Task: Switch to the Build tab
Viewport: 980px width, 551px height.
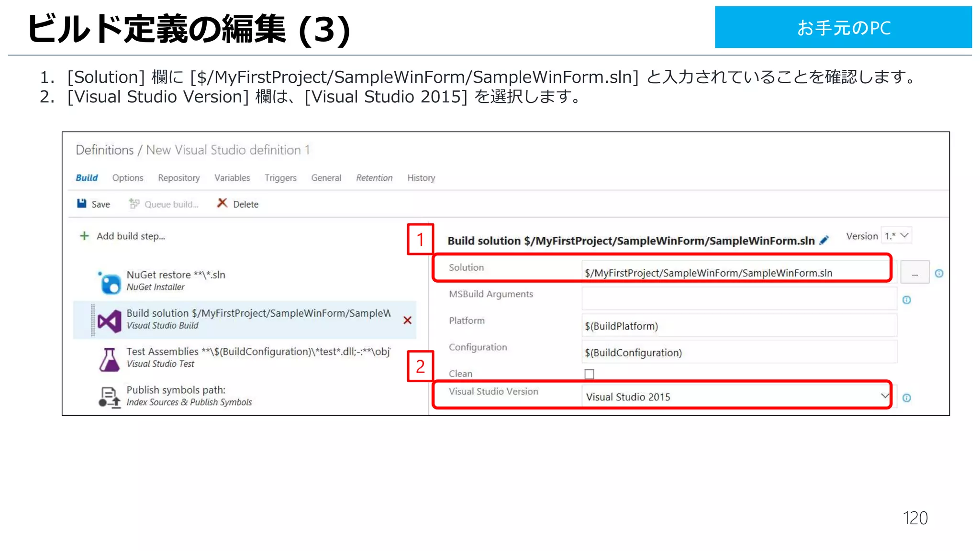Action: (x=87, y=178)
